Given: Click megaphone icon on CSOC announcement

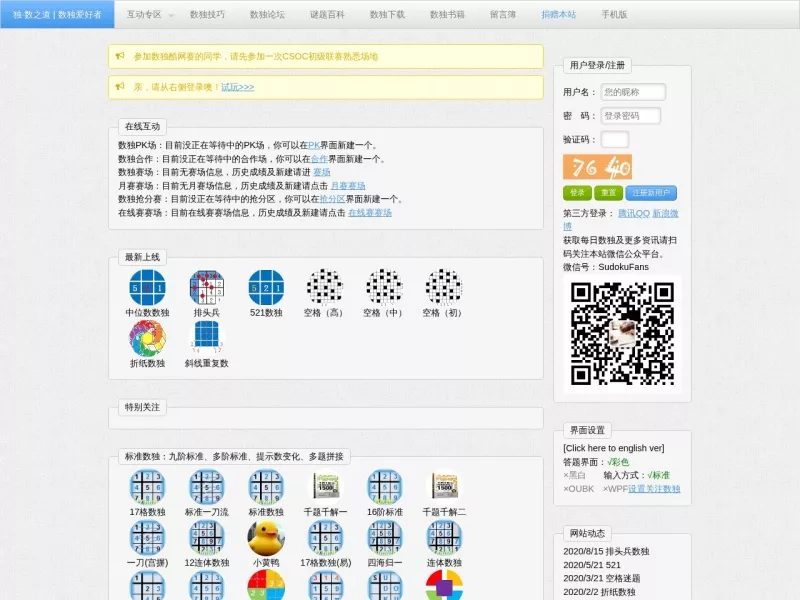Looking at the screenshot, I should tap(120, 56).
